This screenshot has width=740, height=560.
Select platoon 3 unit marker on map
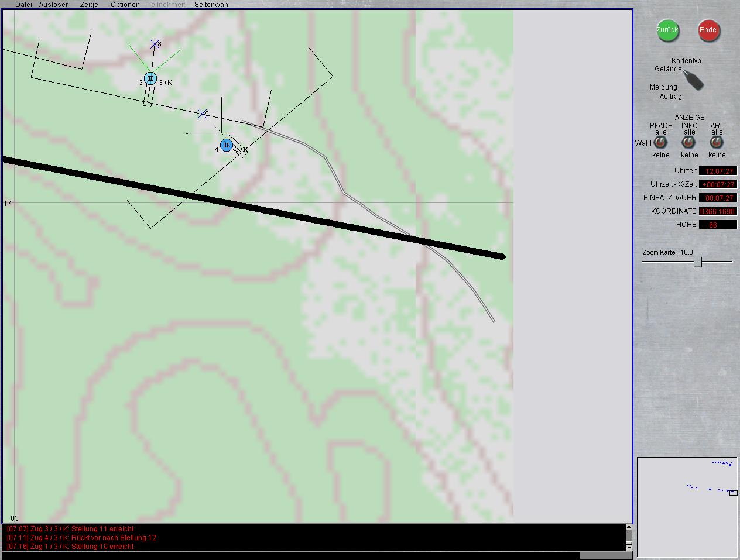tap(150, 78)
